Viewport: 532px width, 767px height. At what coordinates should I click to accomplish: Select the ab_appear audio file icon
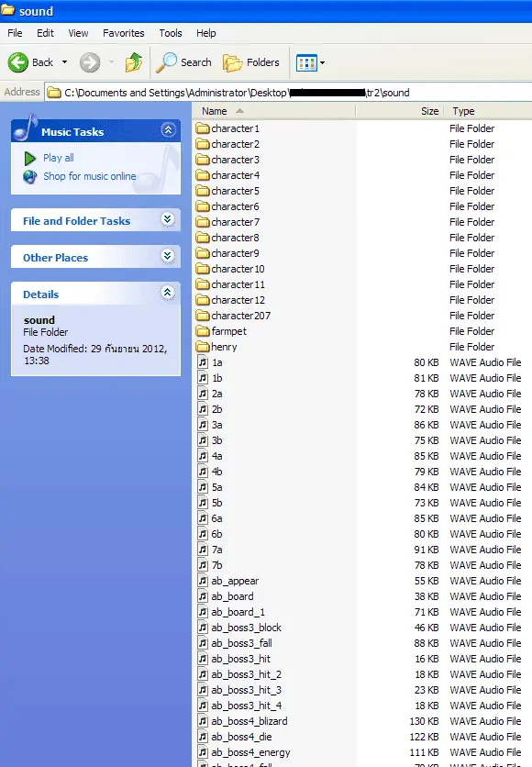(203, 581)
